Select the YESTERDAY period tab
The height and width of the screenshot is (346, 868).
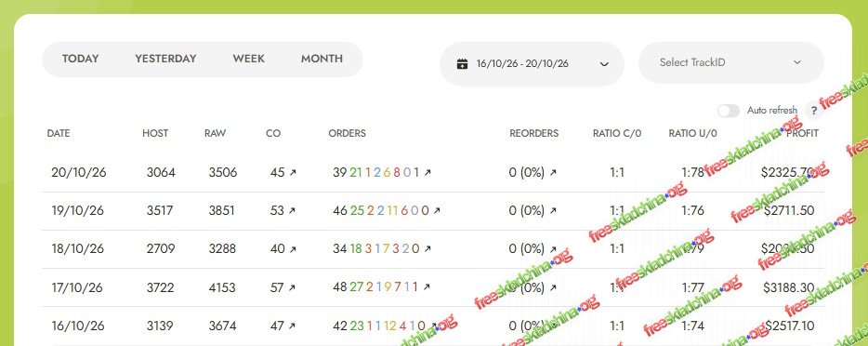(x=165, y=59)
